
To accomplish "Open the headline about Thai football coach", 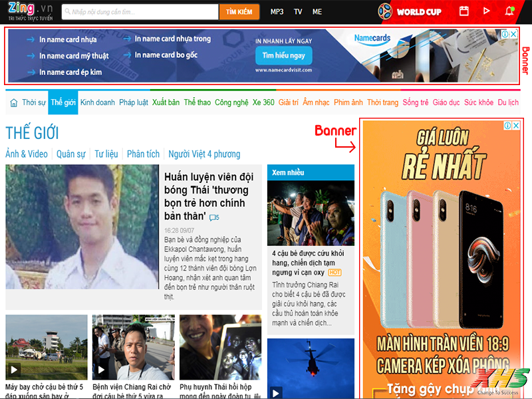I will [209, 196].
